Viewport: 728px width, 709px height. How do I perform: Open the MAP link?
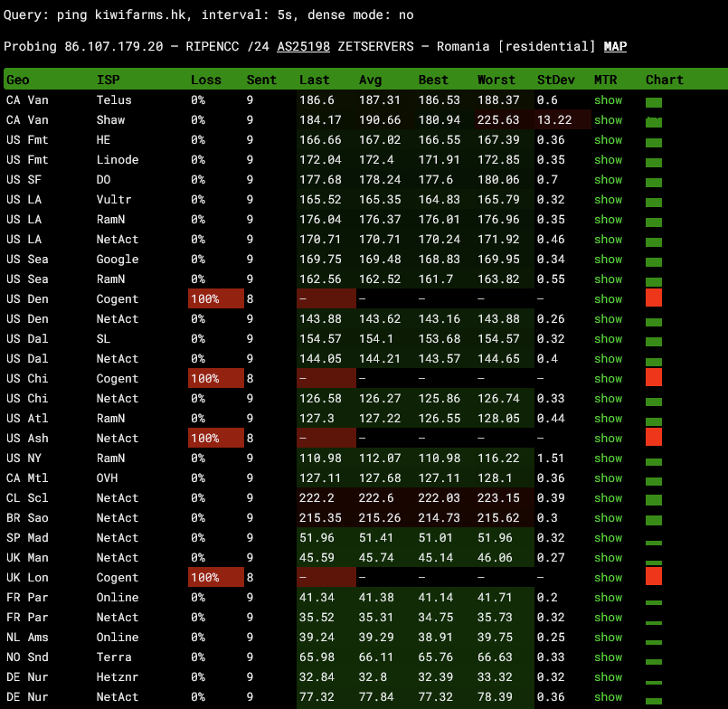coord(615,46)
